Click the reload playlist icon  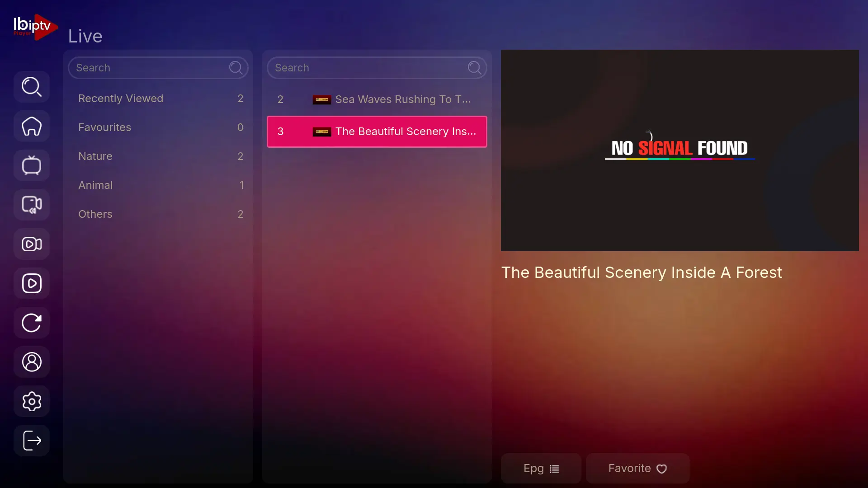pos(32,323)
